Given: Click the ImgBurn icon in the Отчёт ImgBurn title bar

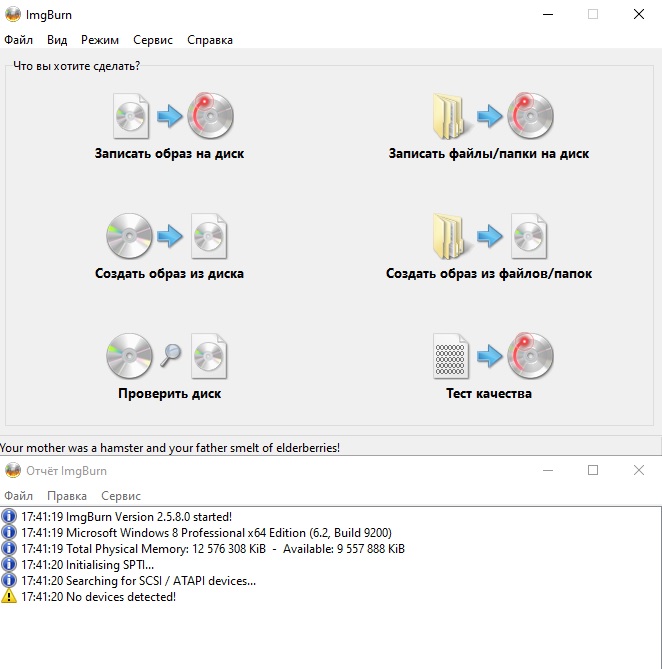Looking at the screenshot, I should click(13, 471).
